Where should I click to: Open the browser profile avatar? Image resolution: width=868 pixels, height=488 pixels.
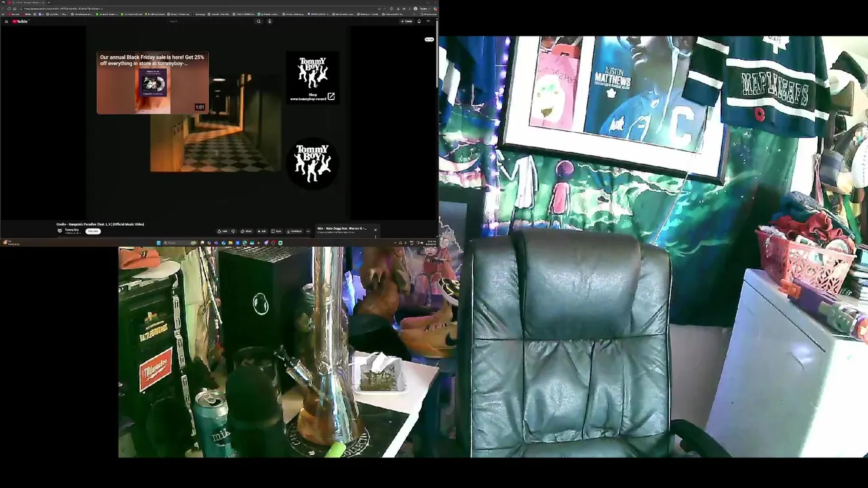(x=415, y=8)
